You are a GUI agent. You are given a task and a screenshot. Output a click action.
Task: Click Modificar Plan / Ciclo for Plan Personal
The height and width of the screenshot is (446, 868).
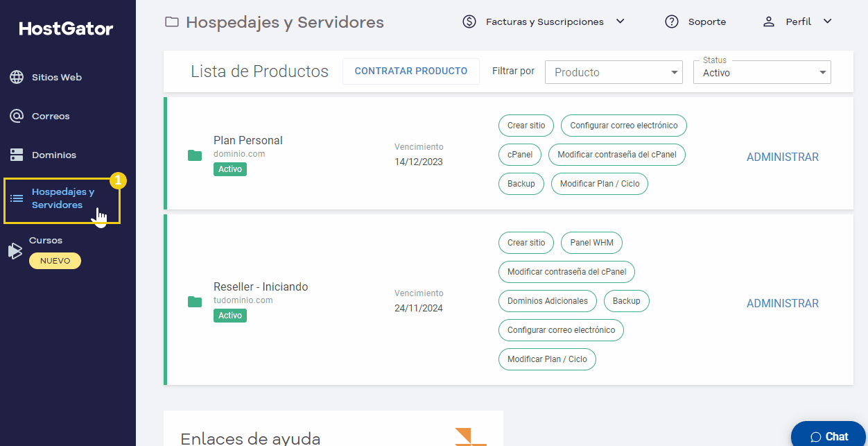(600, 184)
